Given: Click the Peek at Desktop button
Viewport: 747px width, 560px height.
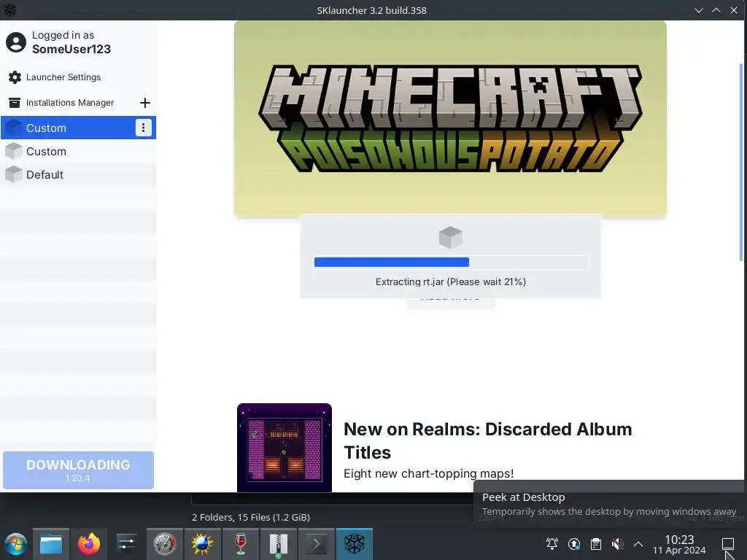Looking at the screenshot, I should coord(728,544).
